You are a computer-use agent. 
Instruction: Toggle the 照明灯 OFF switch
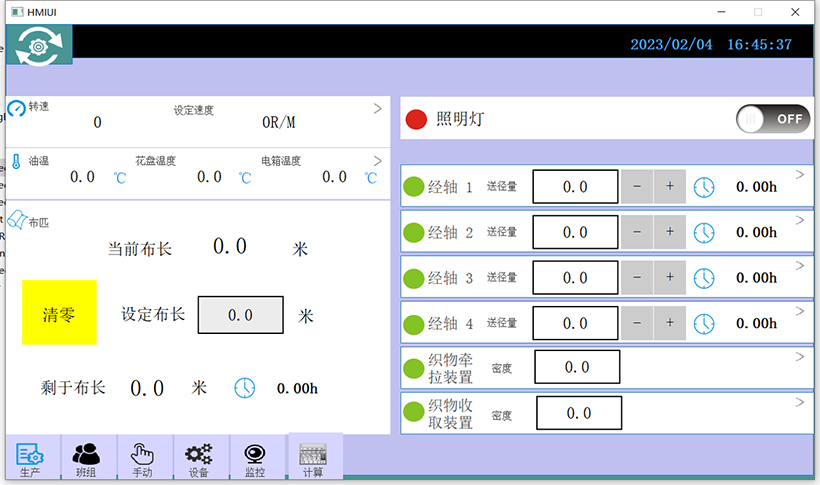coord(772,118)
